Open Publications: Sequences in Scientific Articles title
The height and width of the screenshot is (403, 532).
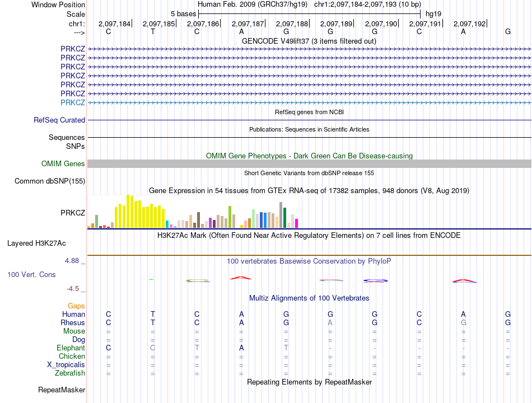point(309,129)
